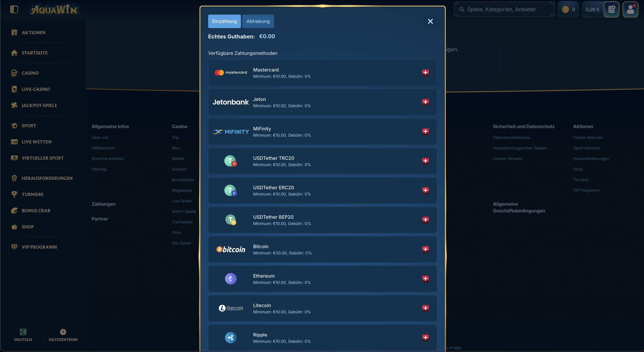Expand the Bitcoin payment method plus
Viewport: 644px width, 352px height.
pyautogui.click(x=425, y=249)
